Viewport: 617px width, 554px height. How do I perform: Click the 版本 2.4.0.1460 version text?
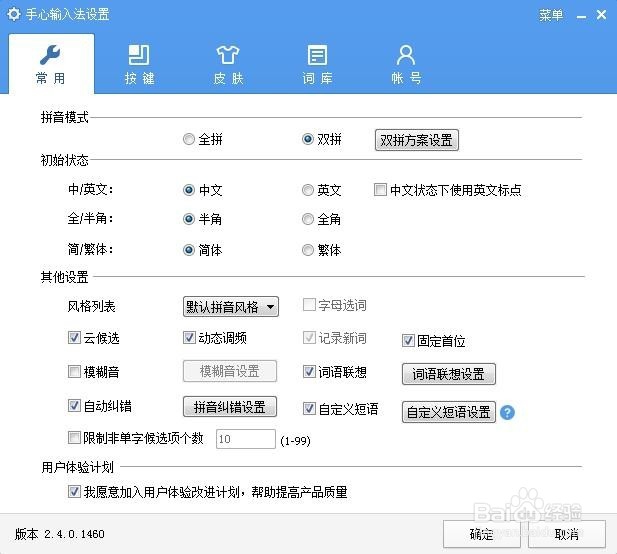click(60, 534)
